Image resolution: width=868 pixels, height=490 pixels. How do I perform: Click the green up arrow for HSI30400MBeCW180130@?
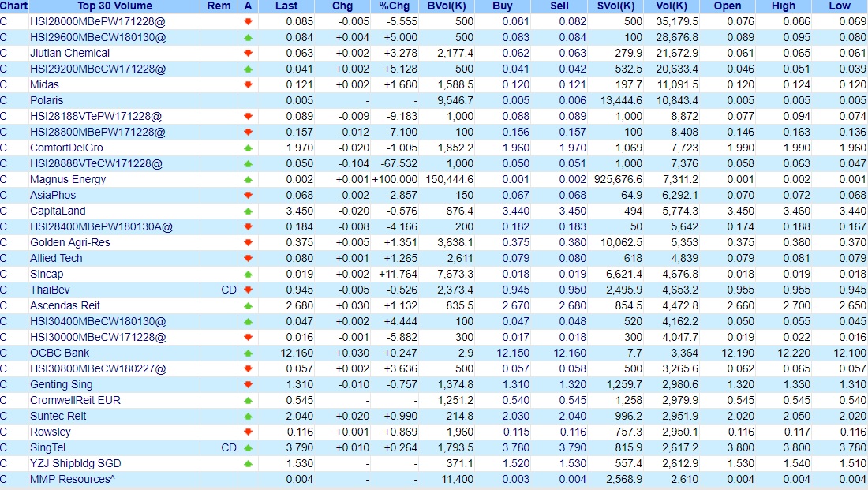tap(248, 321)
